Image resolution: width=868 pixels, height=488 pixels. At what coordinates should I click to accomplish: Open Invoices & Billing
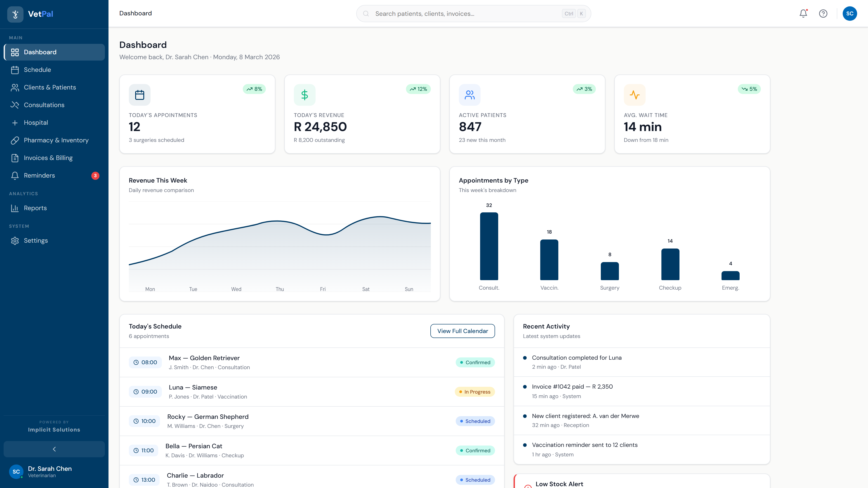[15, 158]
